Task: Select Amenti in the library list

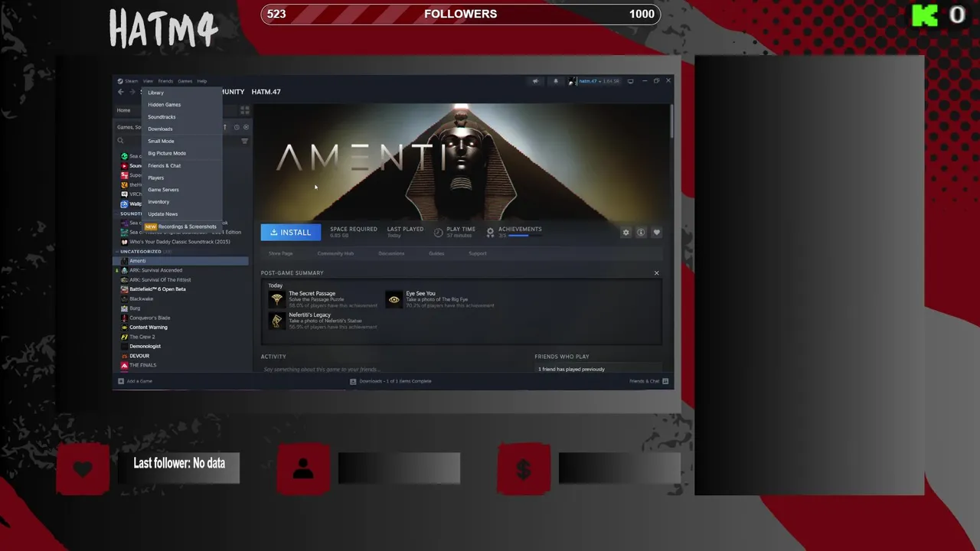Action: 181,261
